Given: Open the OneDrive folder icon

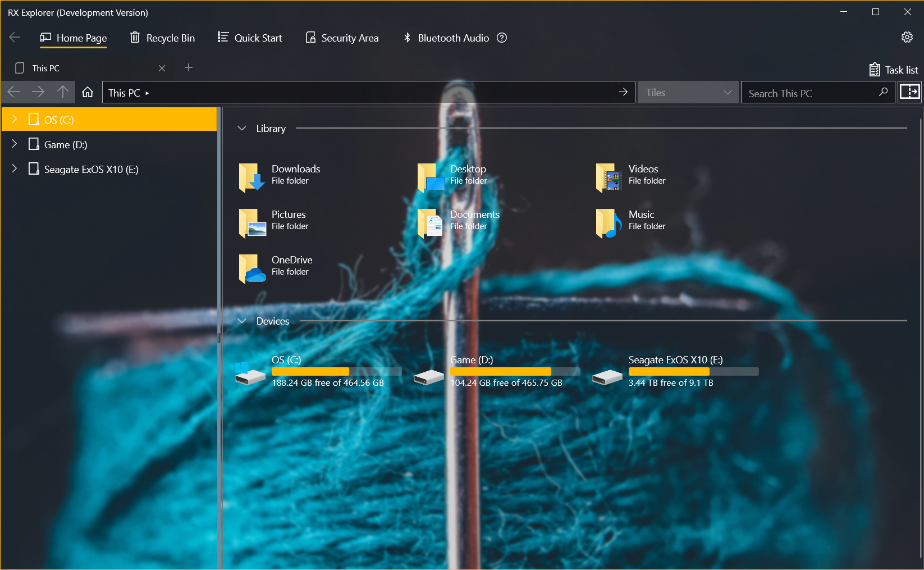Looking at the screenshot, I should coord(252,268).
